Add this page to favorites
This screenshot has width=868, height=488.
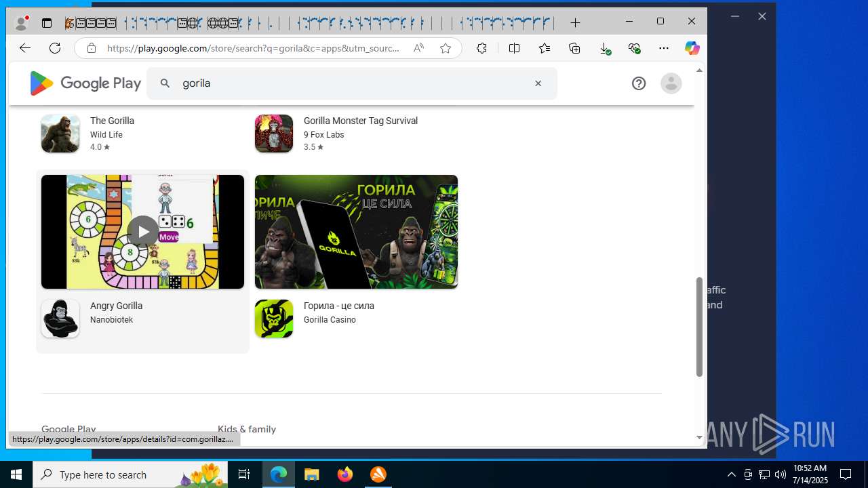[446, 48]
